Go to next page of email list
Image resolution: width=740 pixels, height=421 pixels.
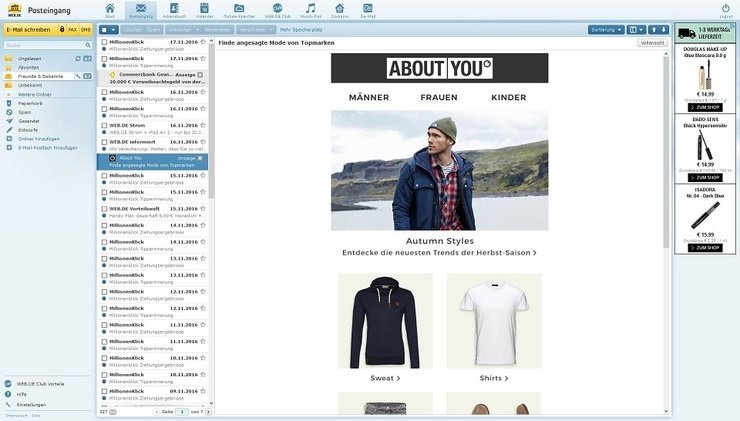[209, 412]
